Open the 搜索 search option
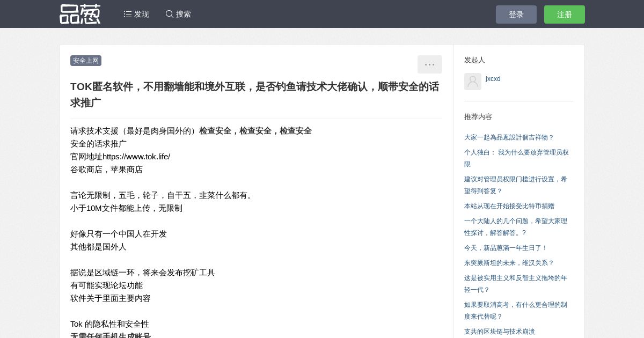This screenshot has width=644, height=338. coord(178,14)
